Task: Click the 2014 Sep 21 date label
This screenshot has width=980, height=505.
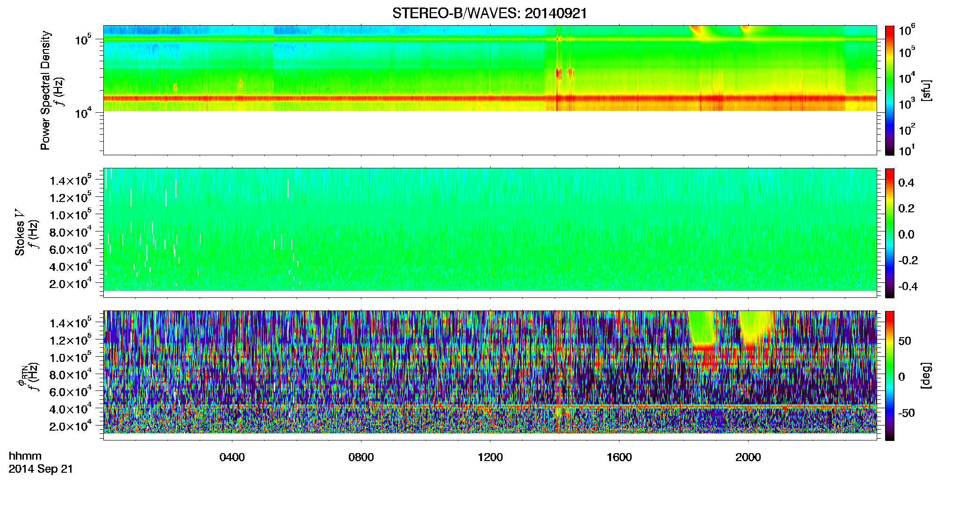Action: (x=41, y=469)
